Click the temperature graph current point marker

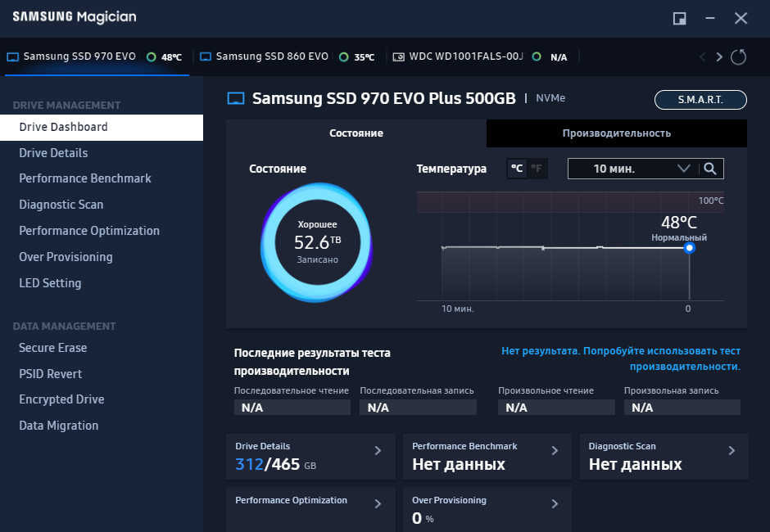689,247
